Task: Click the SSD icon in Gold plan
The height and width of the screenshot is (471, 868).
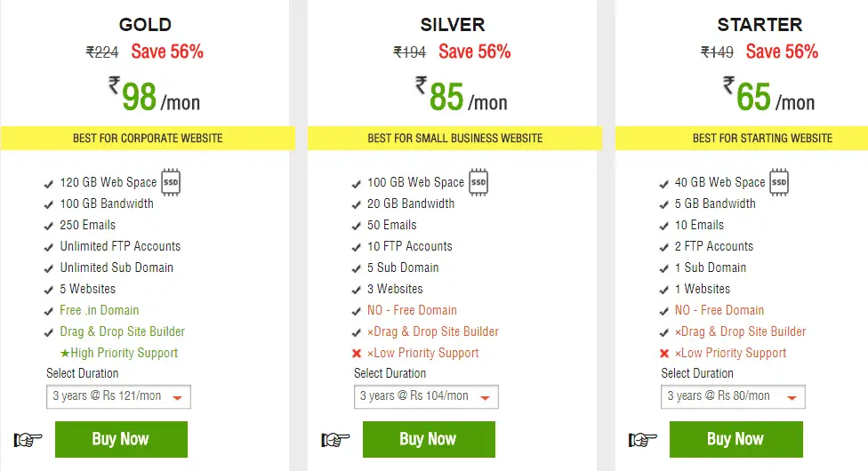Action: 171,181
